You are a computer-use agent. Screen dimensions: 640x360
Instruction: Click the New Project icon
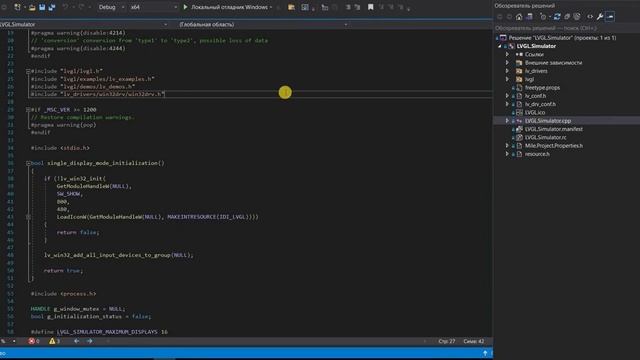[x=17, y=7]
